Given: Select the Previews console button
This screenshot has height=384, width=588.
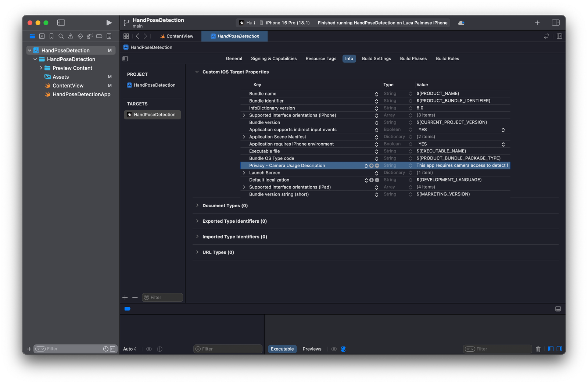Looking at the screenshot, I should (x=312, y=349).
